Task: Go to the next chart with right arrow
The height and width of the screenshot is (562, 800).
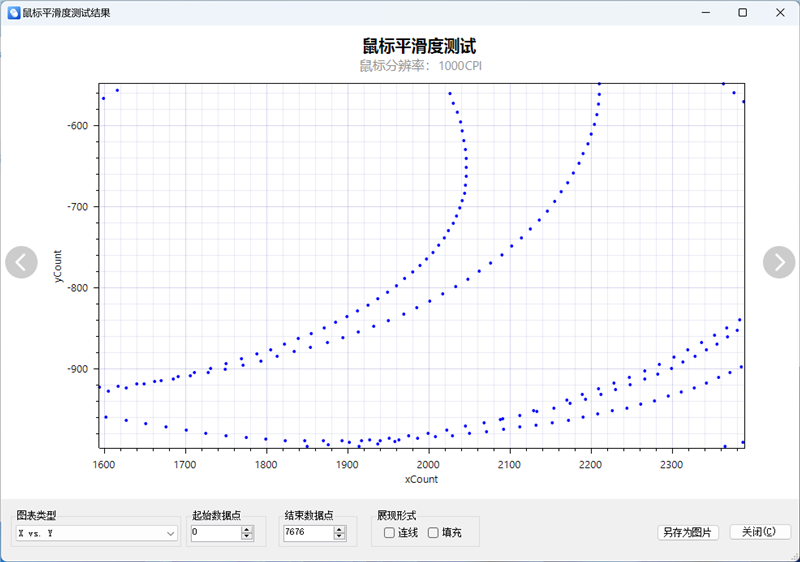Action: click(779, 262)
